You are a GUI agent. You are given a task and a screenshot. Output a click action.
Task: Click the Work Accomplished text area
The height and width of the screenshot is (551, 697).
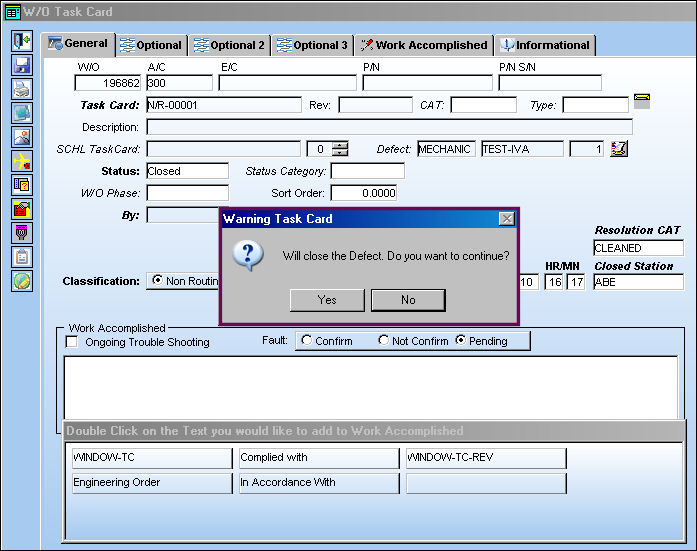371,387
